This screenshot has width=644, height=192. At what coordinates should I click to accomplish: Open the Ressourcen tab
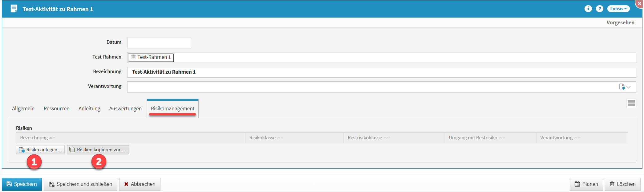pos(56,108)
